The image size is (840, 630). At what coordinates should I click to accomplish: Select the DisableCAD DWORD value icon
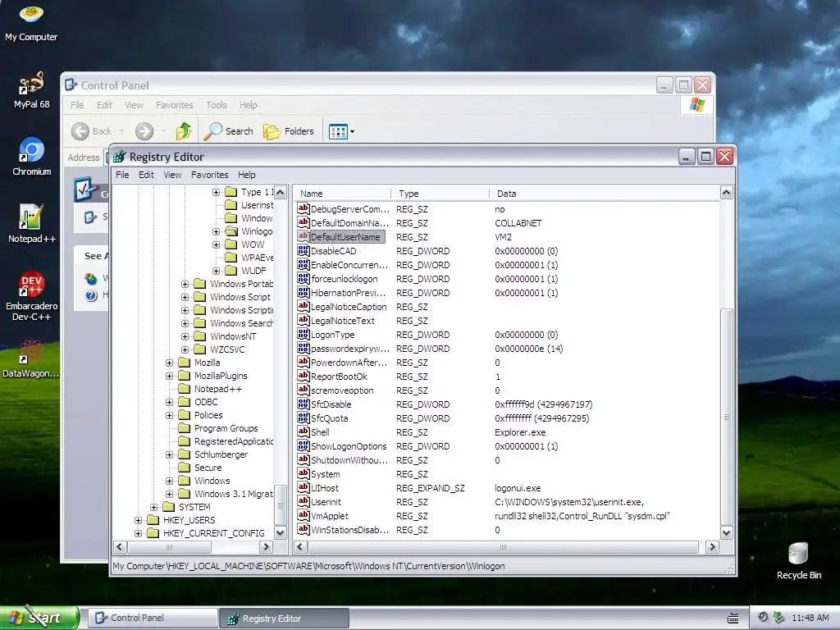[304, 250]
